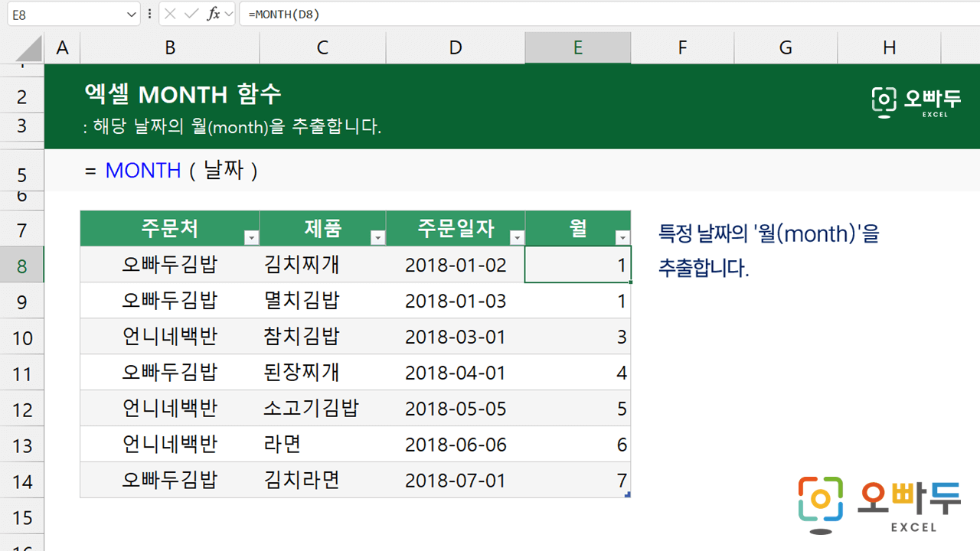Click cell with 라면
The image size is (980, 551).
[322, 445]
